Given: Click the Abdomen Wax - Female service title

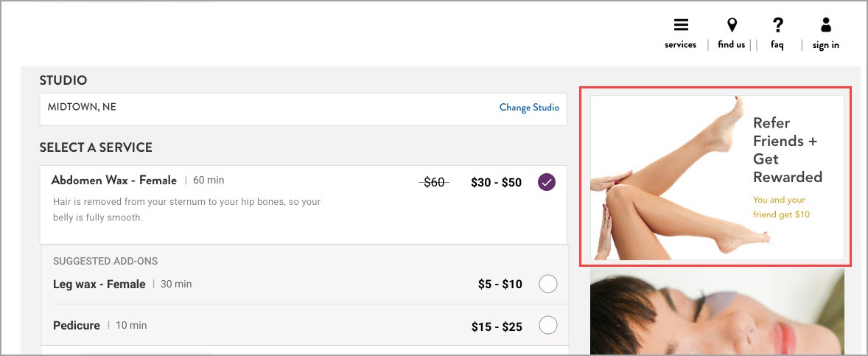Looking at the screenshot, I should pyautogui.click(x=114, y=180).
